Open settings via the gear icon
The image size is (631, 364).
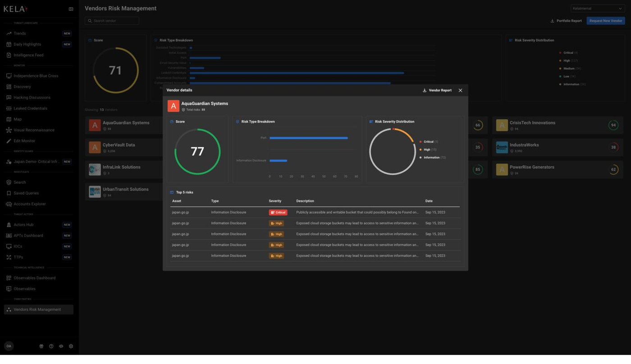click(71, 346)
